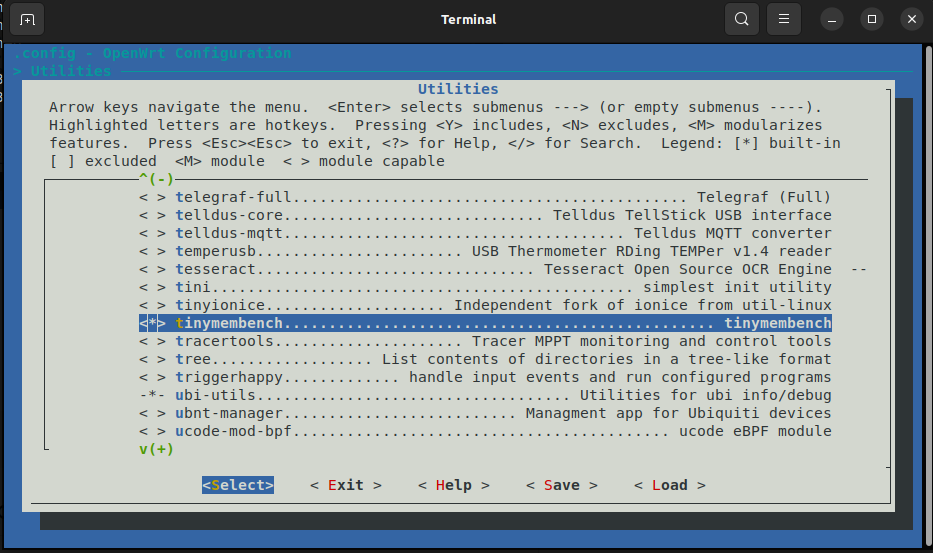Viewport: 933px width, 553px height.
Task: Click the terminal vertical scrollbar
Action: tap(929, 296)
